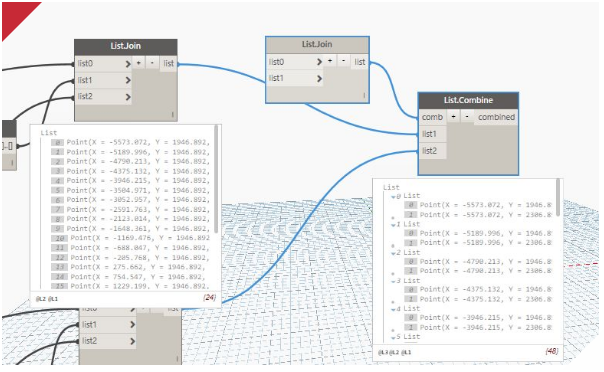
Task: Click the scrollbar of the List.Combine preview
Action: coord(558,198)
